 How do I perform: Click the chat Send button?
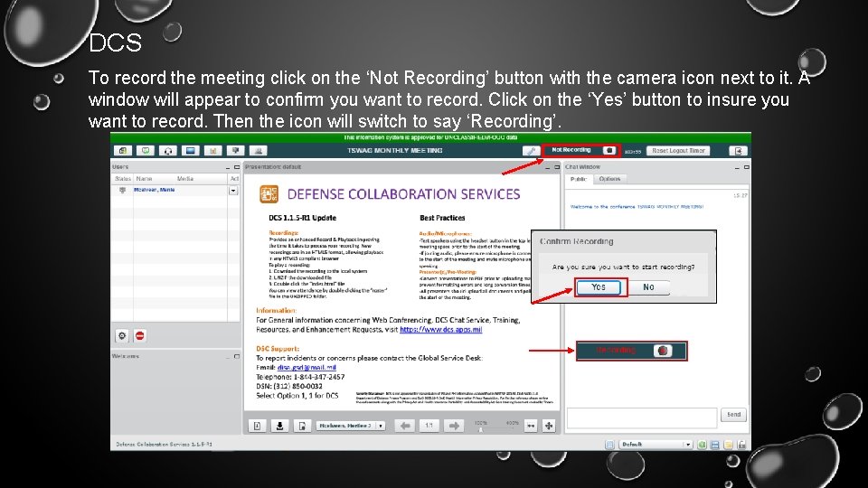pyautogui.click(x=733, y=415)
